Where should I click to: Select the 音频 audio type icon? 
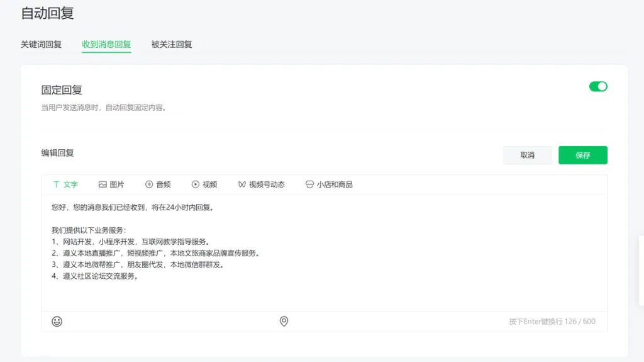click(149, 184)
